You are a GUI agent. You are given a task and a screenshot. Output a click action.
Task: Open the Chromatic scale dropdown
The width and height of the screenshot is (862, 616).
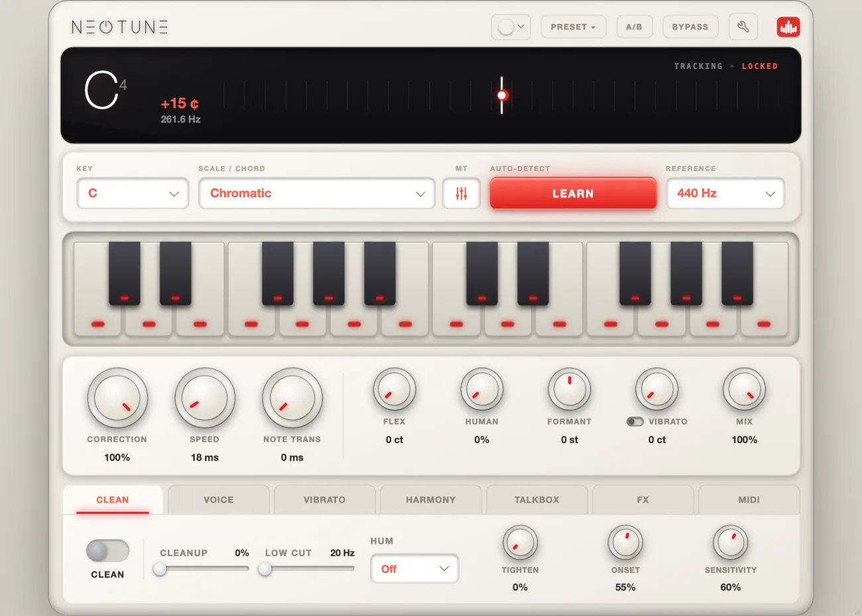point(317,194)
